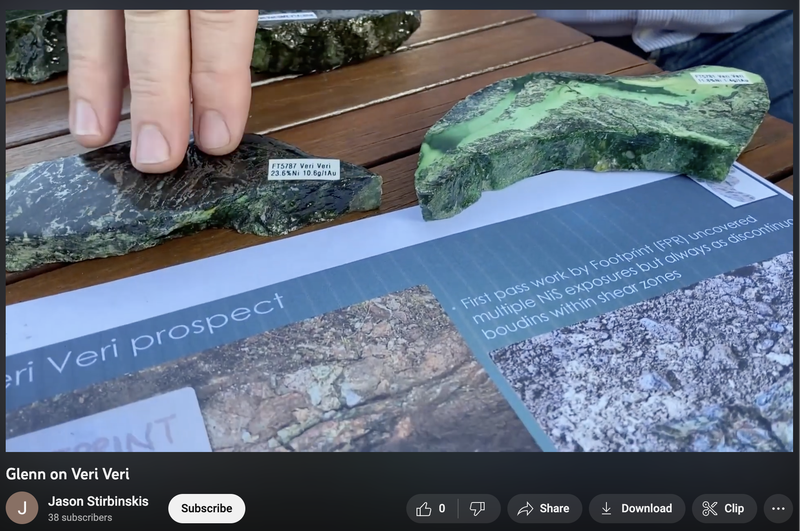
Task: Create a Clip of the video
Action: [x=724, y=509]
